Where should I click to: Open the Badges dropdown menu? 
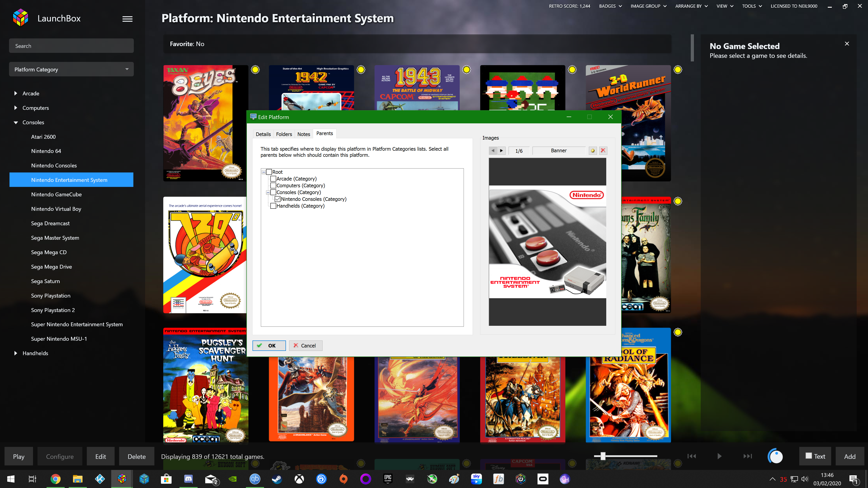pos(610,6)
